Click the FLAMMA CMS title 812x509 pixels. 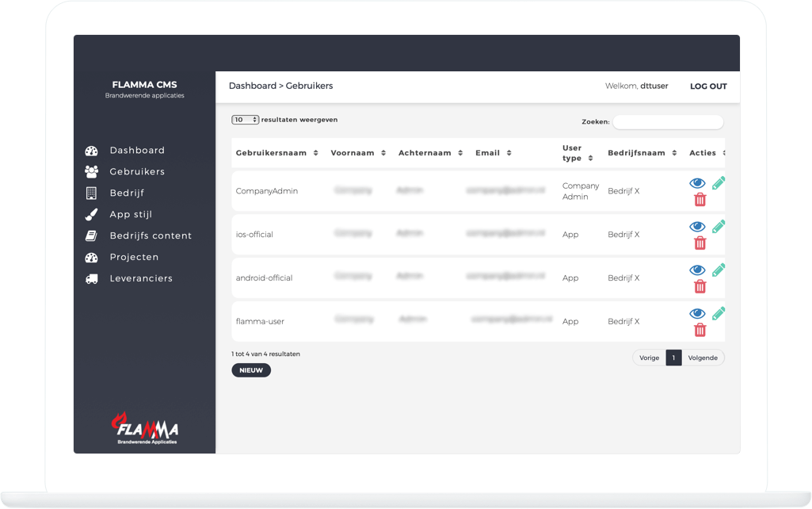144,85
